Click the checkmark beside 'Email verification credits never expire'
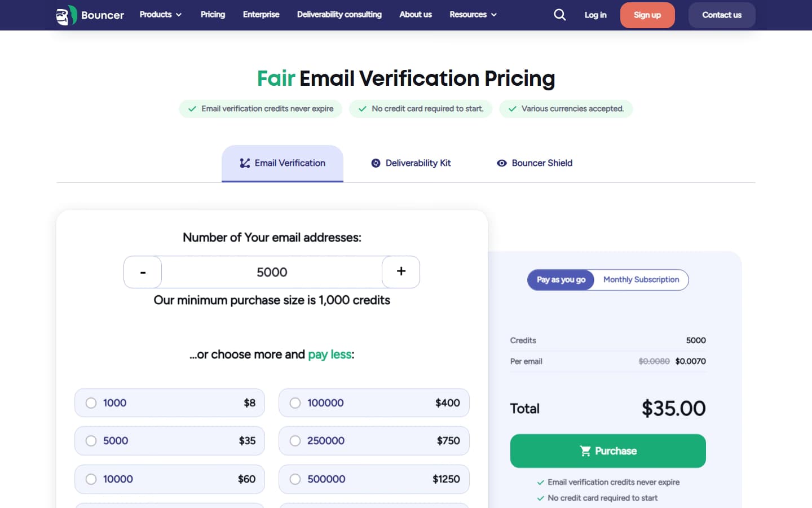 click(x=193, y=108)
